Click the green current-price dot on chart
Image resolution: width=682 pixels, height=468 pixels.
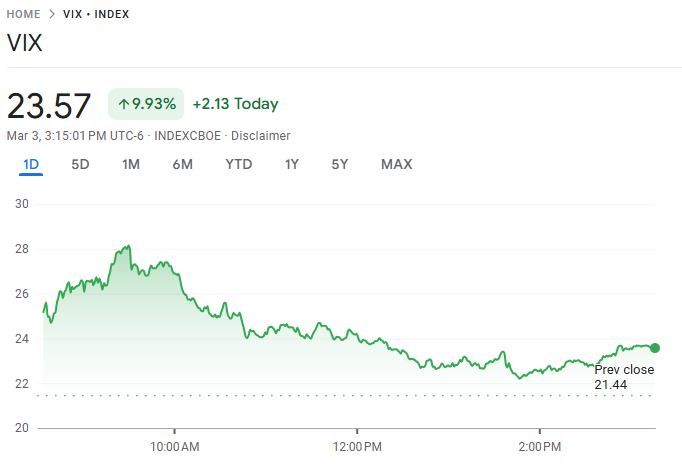click(655, 348)
